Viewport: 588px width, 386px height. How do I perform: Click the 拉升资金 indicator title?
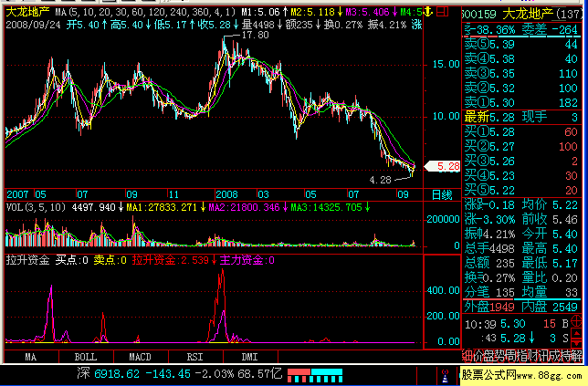coord(27,260)
